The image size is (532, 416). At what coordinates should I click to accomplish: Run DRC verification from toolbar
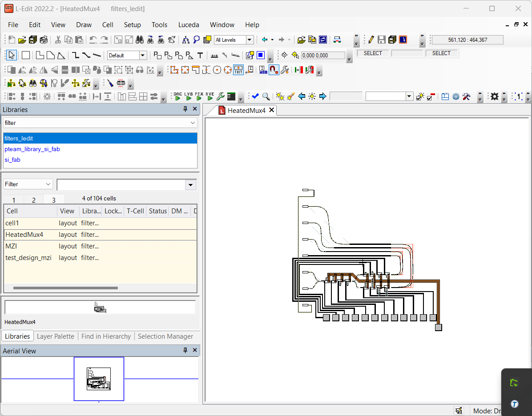177,96
